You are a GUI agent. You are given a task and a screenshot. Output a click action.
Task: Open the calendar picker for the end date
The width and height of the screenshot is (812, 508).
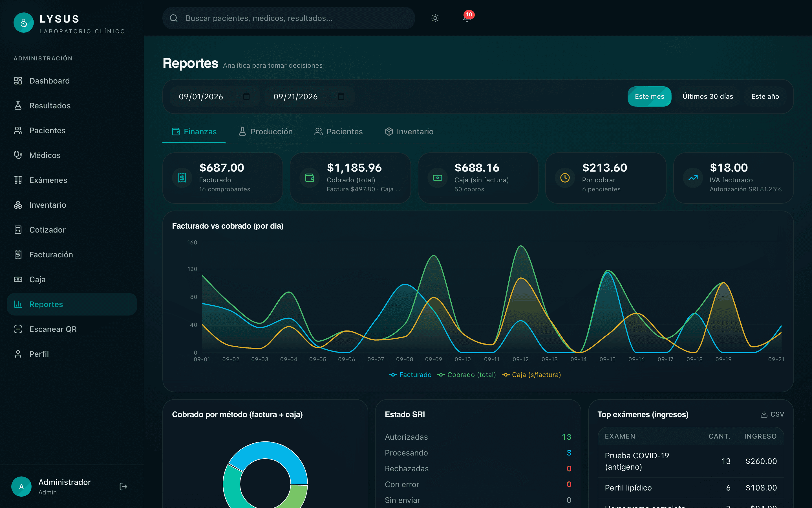[341, 97]
